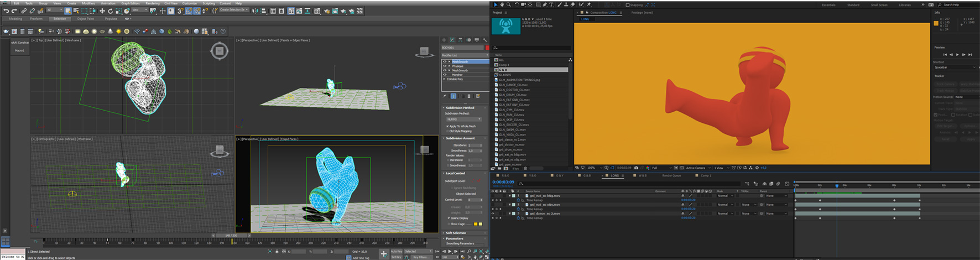The height and width of the screenshot is (260, 980).
Task: Switch to the Render Queue tab
Action: click(671, 176)
